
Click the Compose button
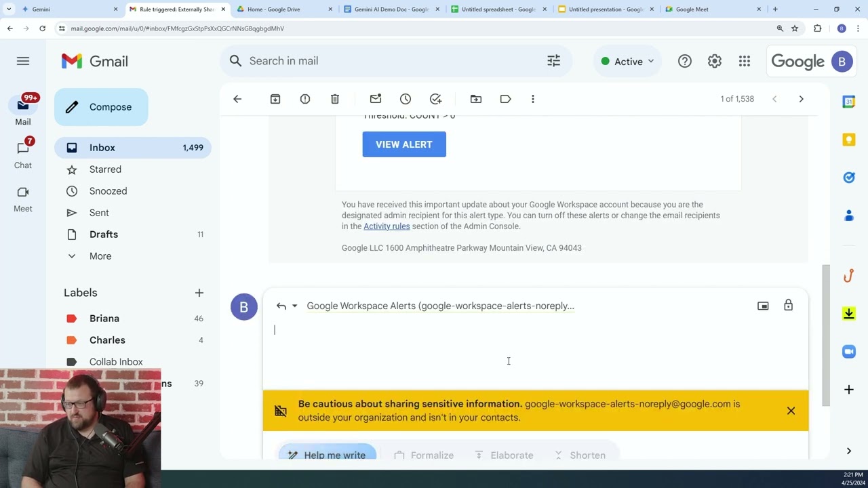(x=101, y=107)
